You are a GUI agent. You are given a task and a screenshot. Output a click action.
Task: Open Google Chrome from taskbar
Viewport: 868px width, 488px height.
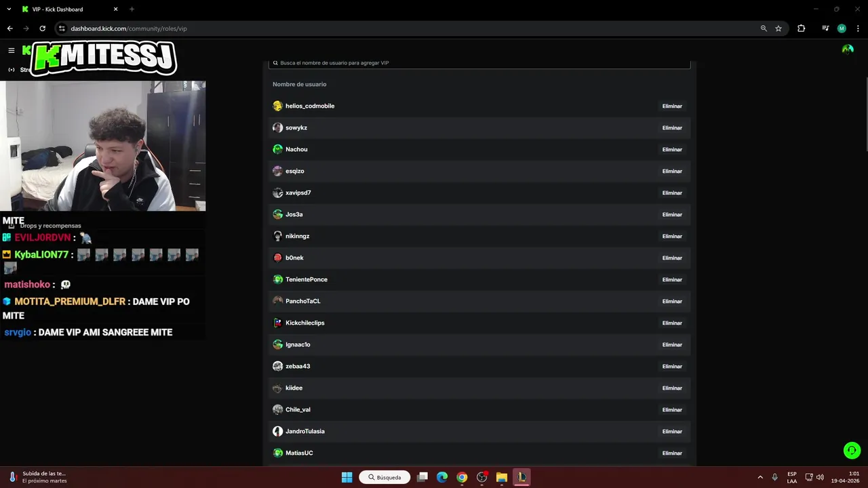click(462, 477)
